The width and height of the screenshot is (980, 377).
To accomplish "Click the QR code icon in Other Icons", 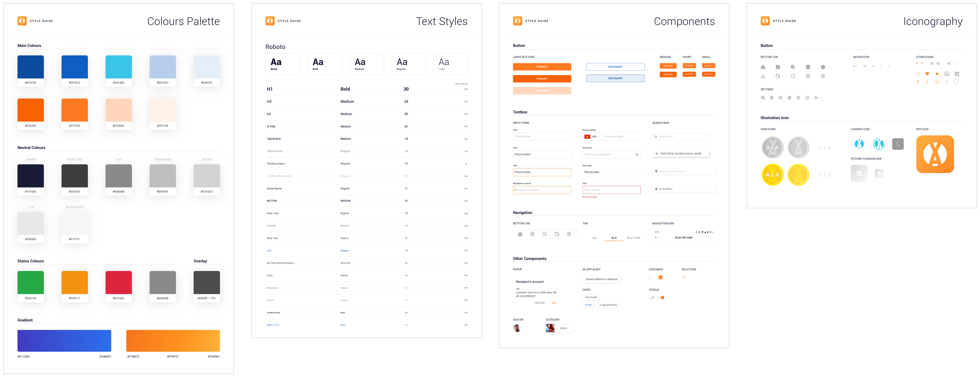I will 957,74.
